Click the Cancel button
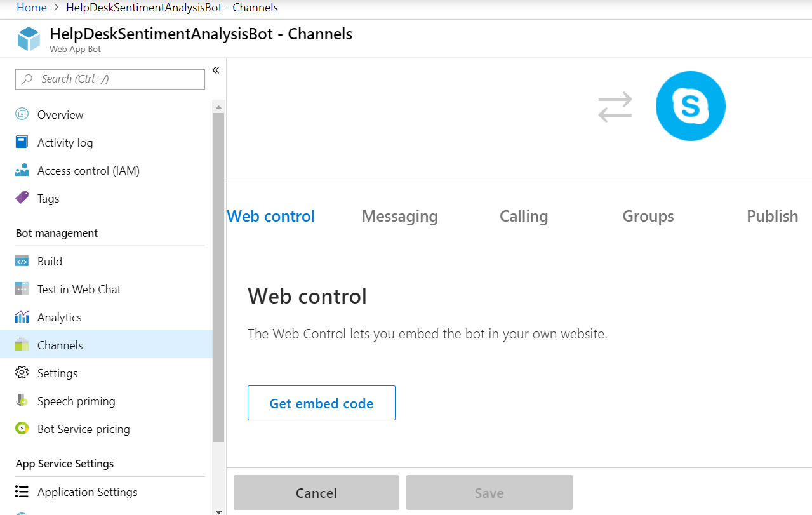 pyautogui.click(x=316, y=493)
